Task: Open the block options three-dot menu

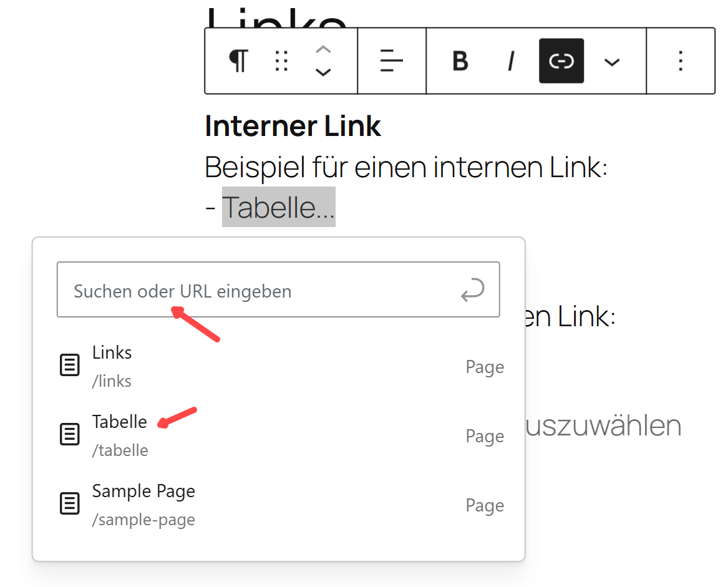Action: (681, 61)
